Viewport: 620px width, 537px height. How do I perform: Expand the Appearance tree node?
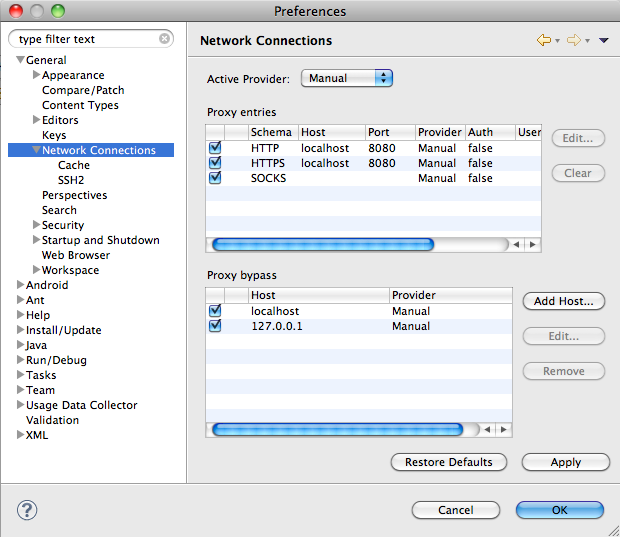36,74
